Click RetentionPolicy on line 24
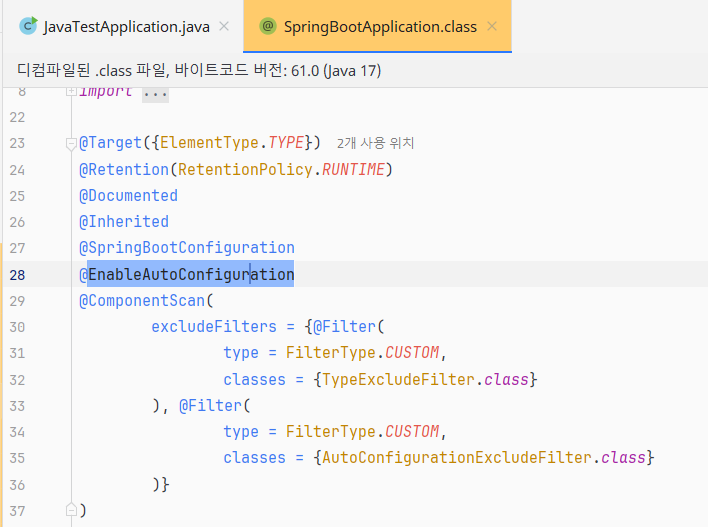Viewport: 708px width, 527px height. [x=245, y=169]
